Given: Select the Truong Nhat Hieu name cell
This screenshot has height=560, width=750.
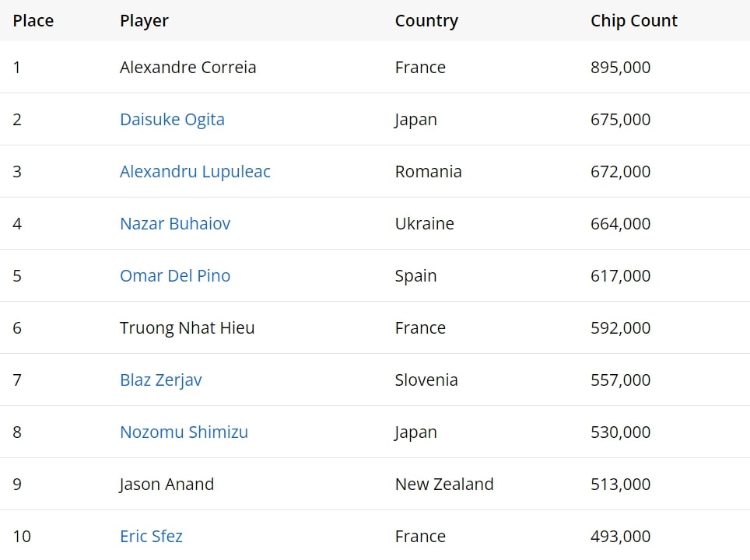Looking at the screenshot, I should point(187,328).
